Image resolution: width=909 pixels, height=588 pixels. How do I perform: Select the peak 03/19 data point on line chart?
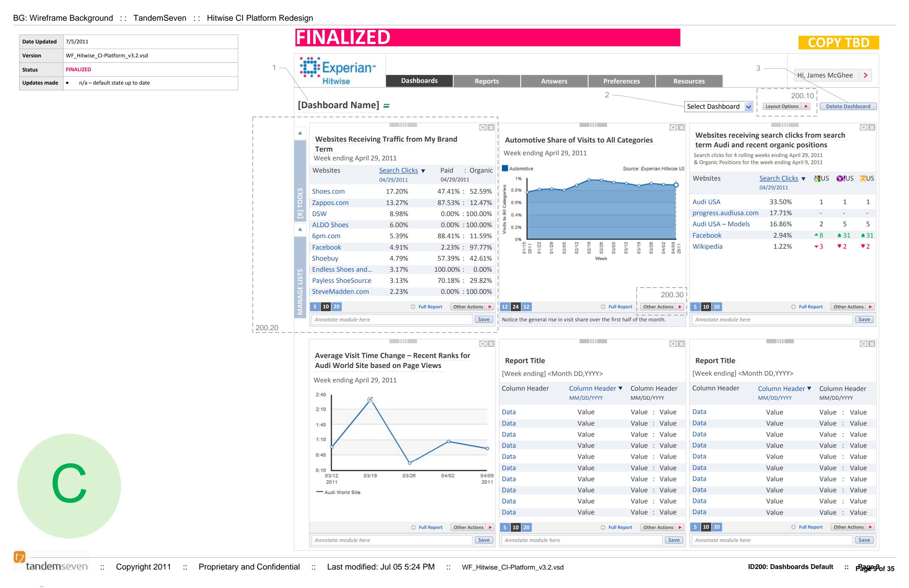pyautogui.click(x=370, y=400)
